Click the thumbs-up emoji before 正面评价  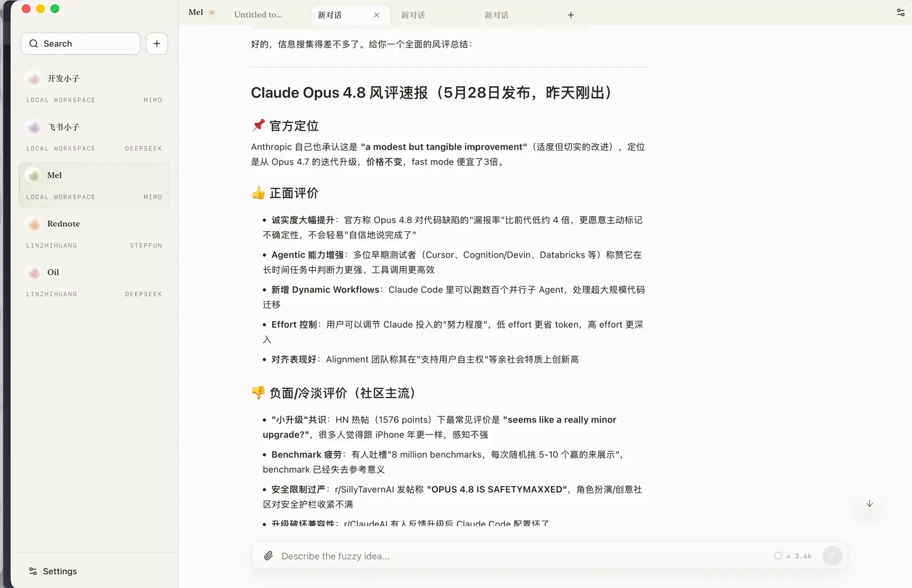point(258,193)
